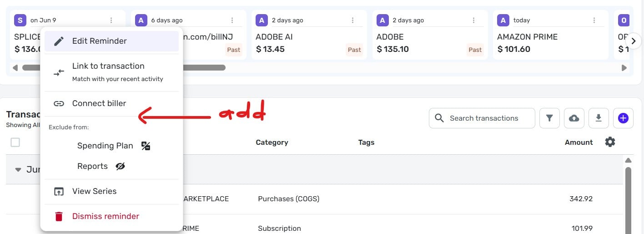This screenshot has height=234, width=644.
Task: Click the download transactions icon
Action: (x=599, y=118)
